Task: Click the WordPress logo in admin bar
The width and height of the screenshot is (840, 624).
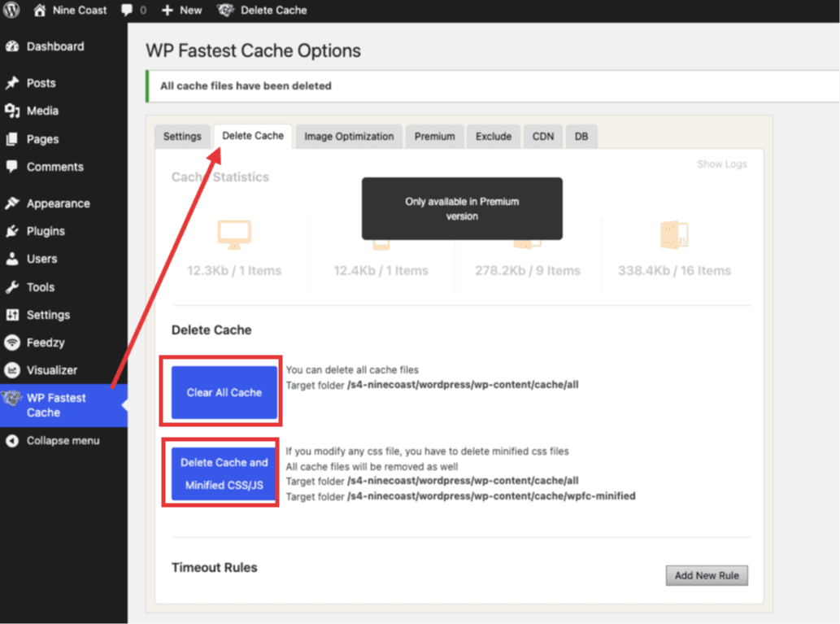Action: click(x=11, y=11)
